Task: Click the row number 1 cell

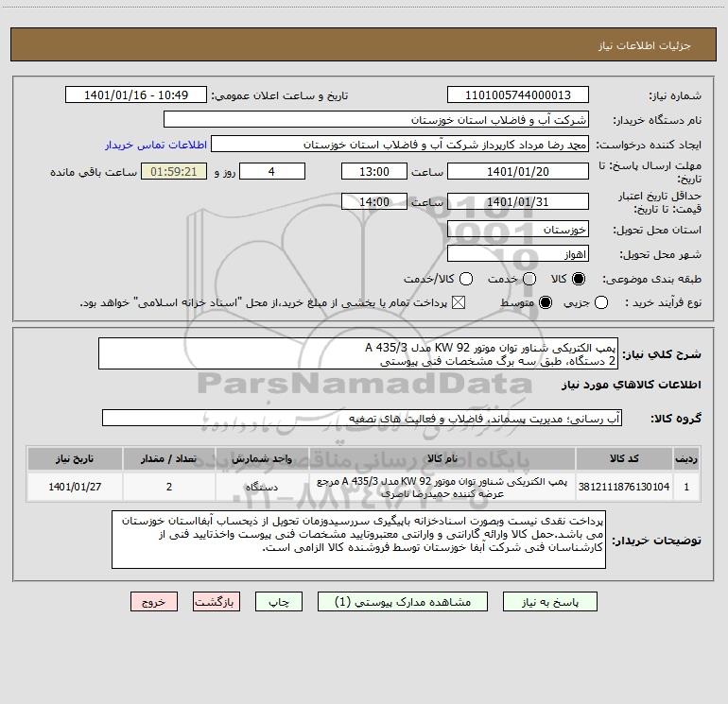Action: click(686, 487)
